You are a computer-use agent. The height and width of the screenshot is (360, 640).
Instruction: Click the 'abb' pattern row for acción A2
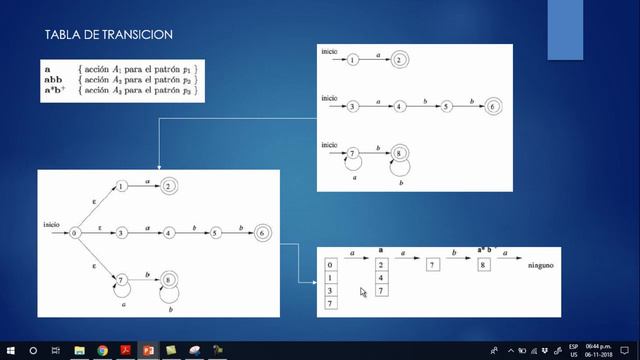121,80
